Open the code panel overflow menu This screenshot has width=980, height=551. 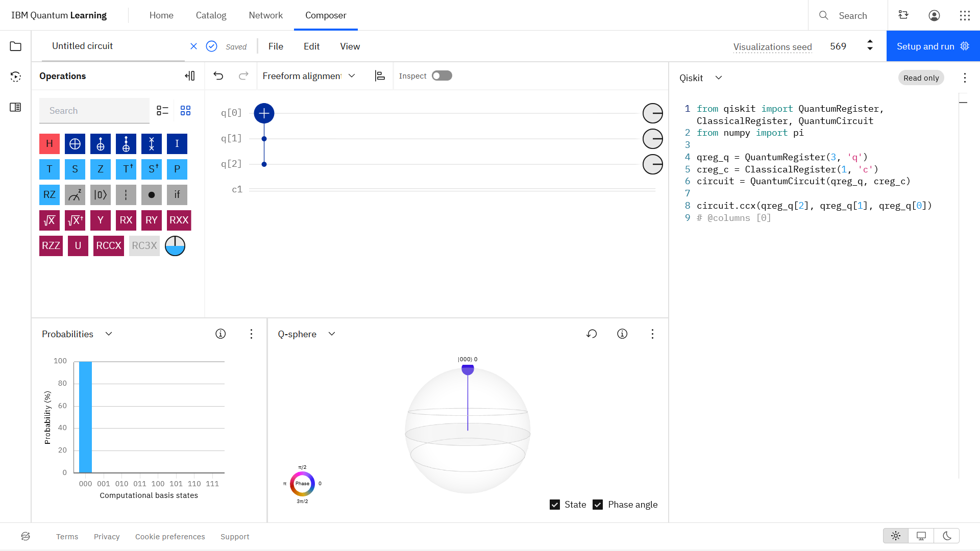click(965, 78)
